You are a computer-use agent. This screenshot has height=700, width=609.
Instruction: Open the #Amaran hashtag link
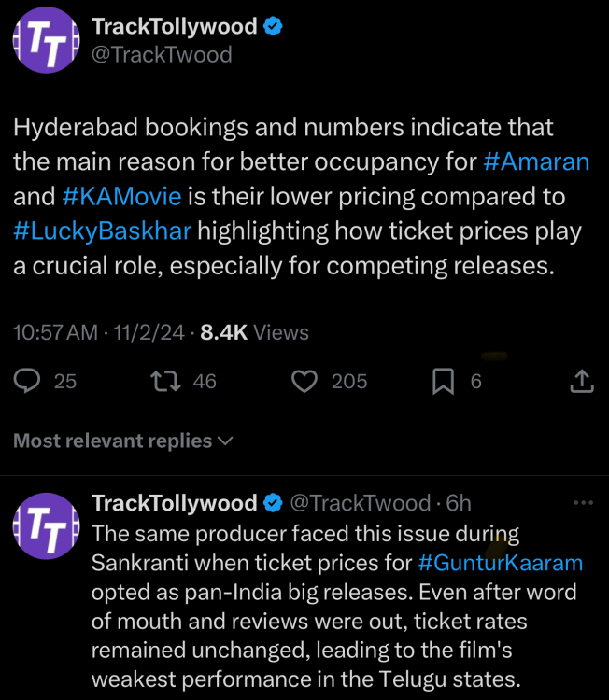pyautogui.click(x=536, y=161)
